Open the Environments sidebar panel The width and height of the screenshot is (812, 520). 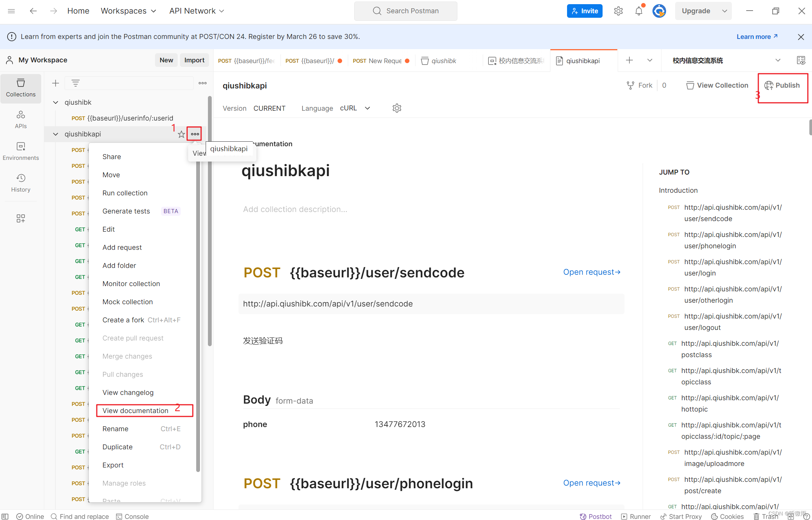[21, 151]
